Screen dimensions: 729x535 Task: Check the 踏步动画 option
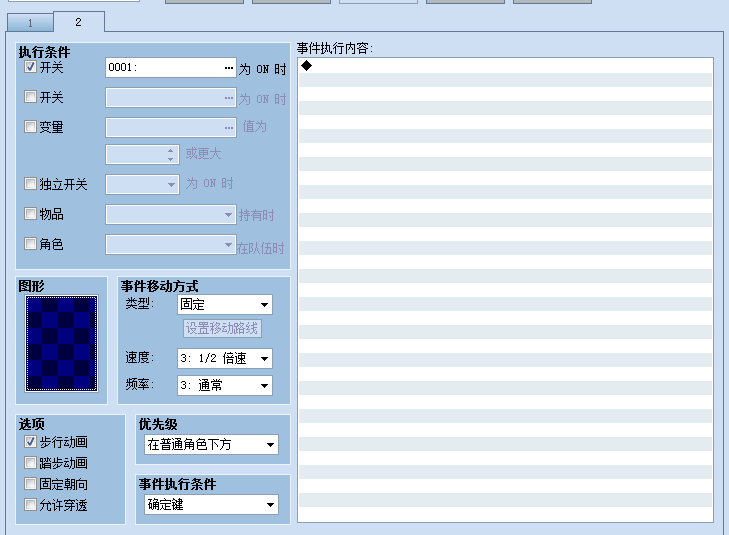30,462
